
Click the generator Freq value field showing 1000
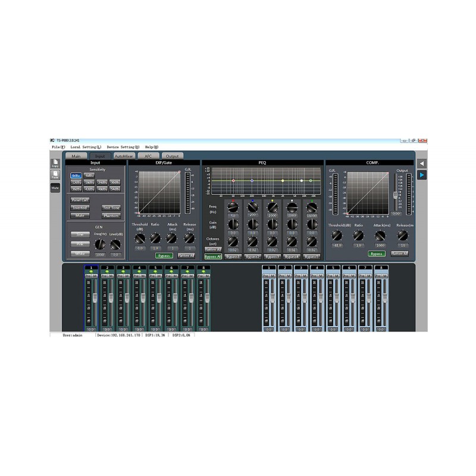101,254
